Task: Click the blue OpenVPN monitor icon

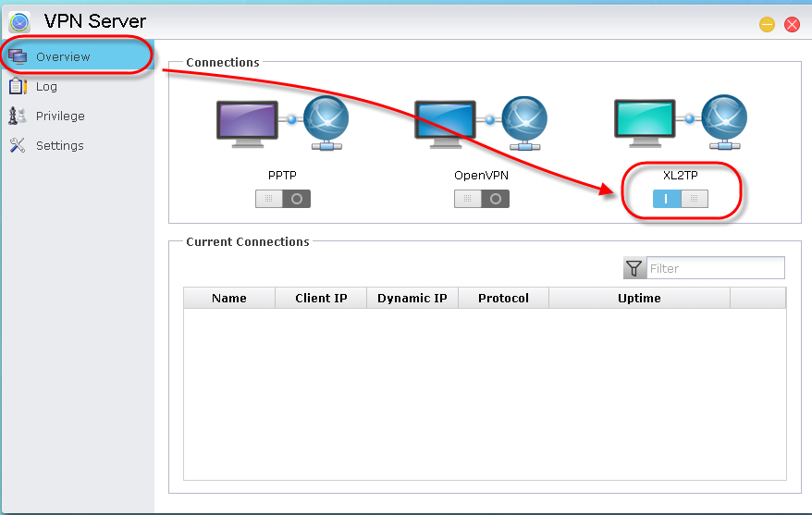Action: coord(445,124)
